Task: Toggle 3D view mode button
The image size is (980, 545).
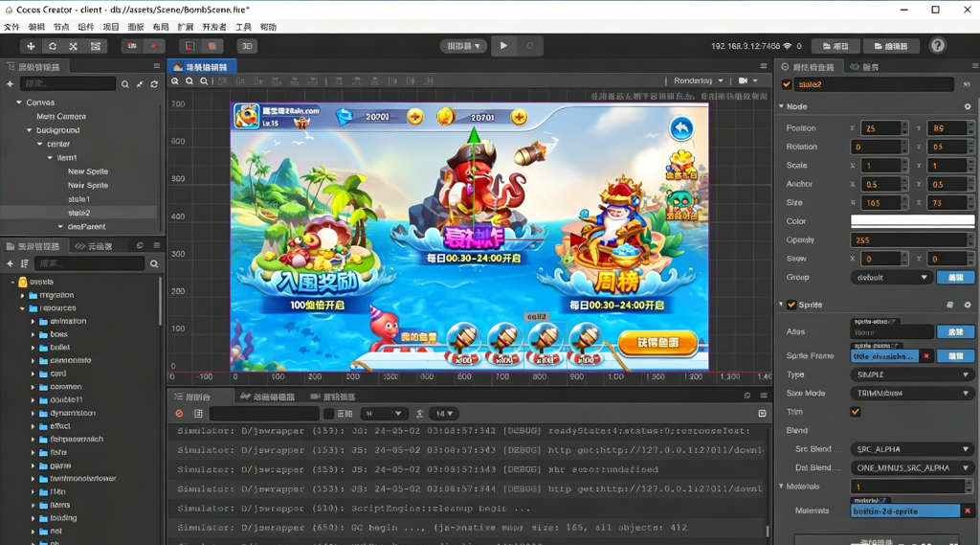Action: [247, 46]
